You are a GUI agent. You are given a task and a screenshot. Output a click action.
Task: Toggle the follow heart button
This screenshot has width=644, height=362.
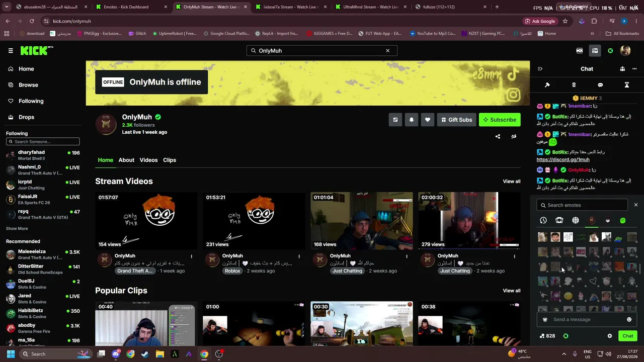428,120
